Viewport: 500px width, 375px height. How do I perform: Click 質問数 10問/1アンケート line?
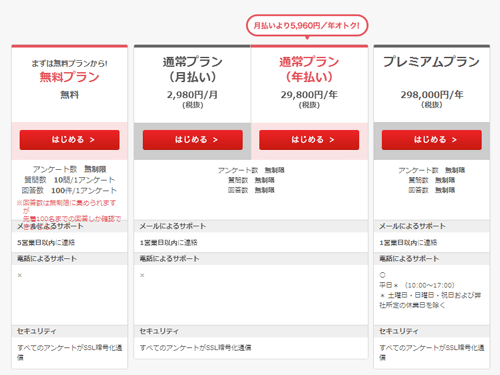[x=69, y=180]
